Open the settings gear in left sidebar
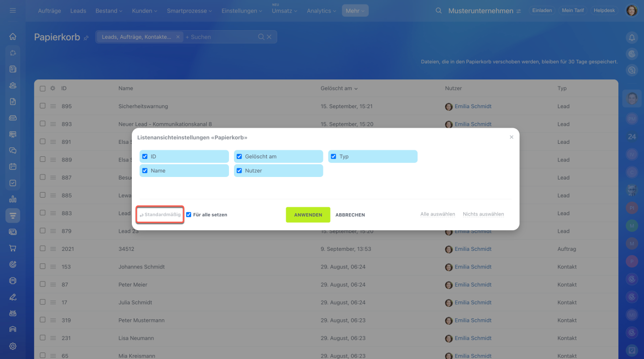 [x=13, y=346]
